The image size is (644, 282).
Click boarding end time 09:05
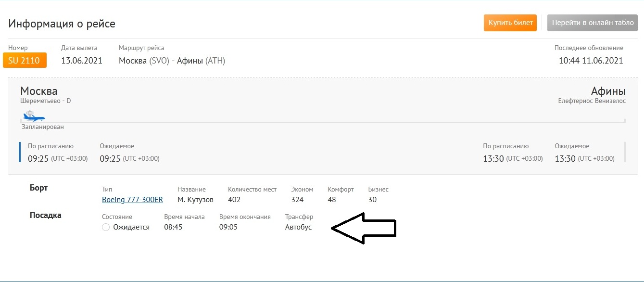click(x=228, y=227)
